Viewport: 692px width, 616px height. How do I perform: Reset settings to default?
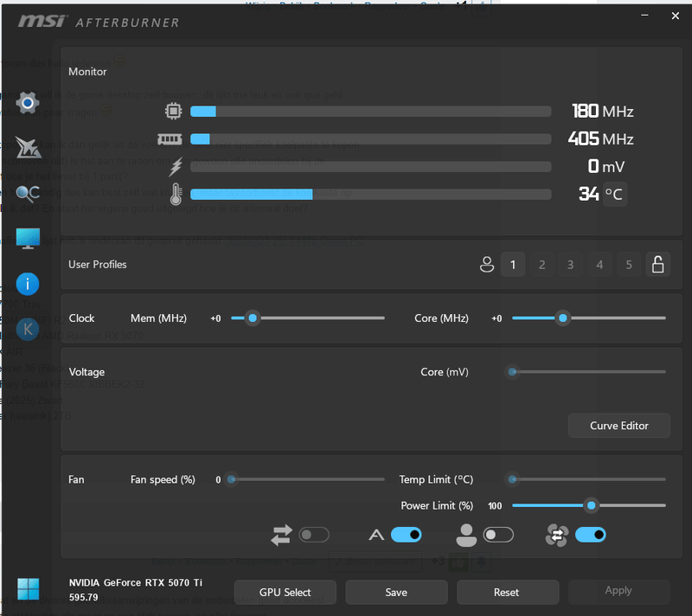point(508,592)
